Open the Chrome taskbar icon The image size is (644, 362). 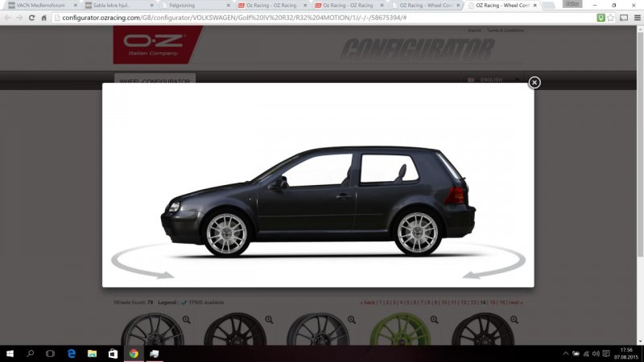point(133,353)
